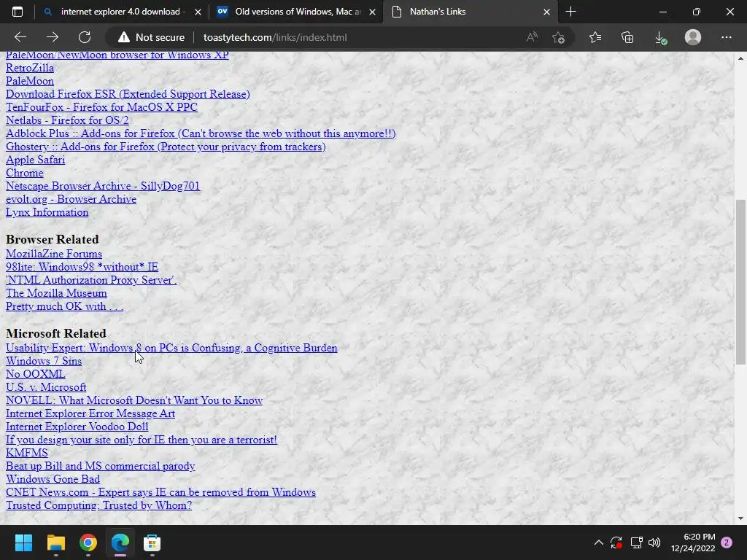This screenshot has width=747, height=560.
Task: Add this page to favorites
Action: pyautogui.click(x=558, y=37)
